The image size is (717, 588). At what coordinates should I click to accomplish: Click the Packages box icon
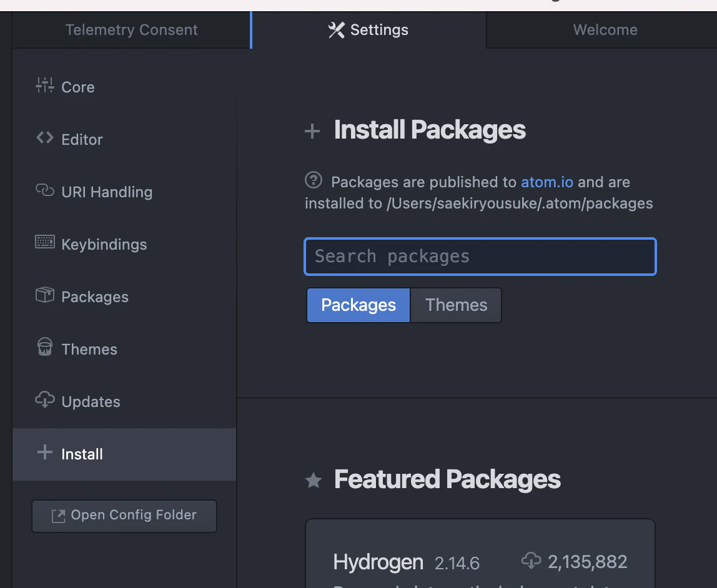click(x=45, y=295)
